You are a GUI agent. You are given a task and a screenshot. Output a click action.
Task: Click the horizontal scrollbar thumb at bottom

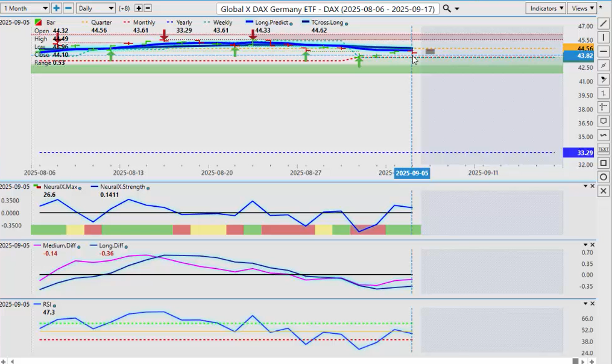tap(576, 360)
